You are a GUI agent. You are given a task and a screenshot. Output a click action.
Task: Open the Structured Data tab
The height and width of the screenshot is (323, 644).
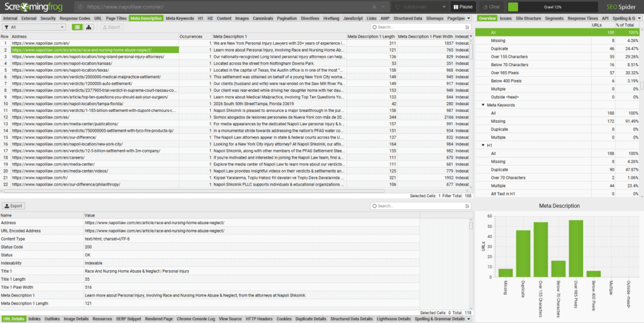click(x=408, y=18)
